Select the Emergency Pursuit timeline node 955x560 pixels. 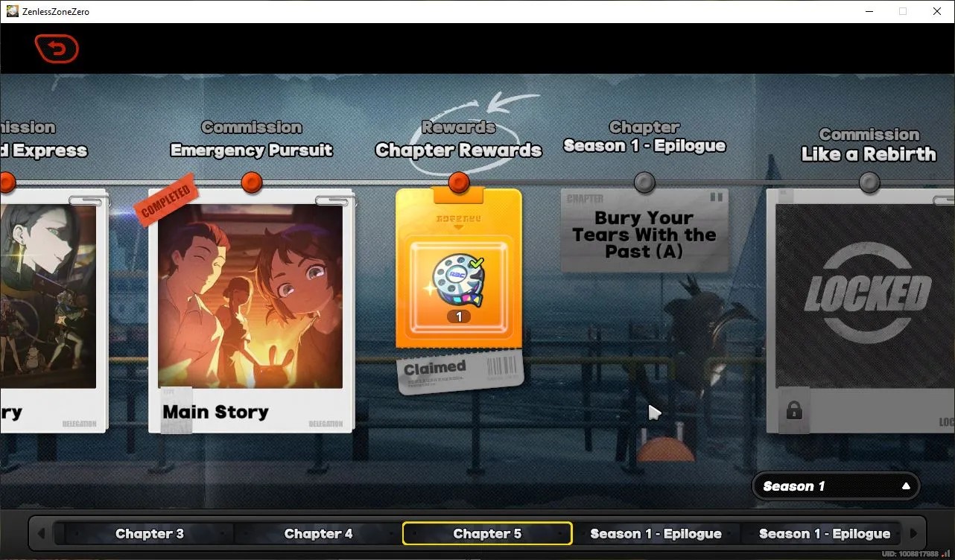click(x=252, y=182)
